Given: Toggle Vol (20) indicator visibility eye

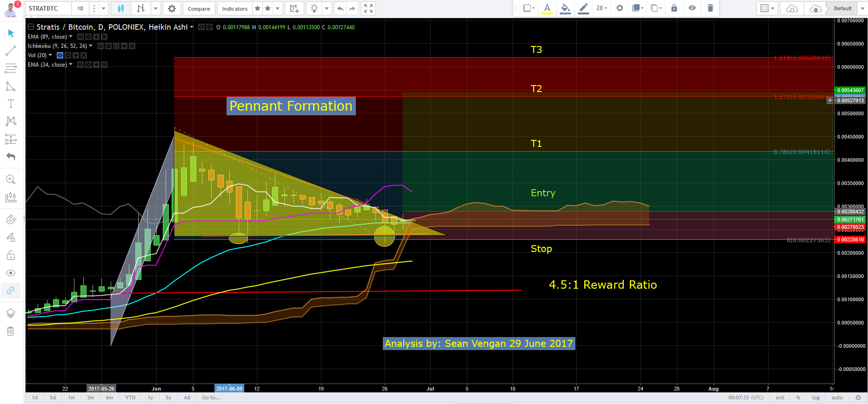Looking at the screenshot, I should [60, 55].
